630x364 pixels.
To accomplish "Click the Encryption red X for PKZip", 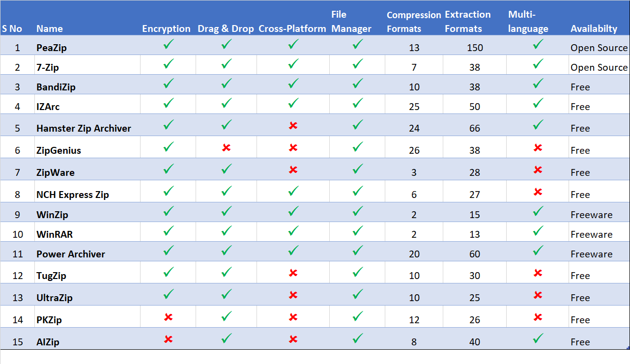I will [169, 317].
